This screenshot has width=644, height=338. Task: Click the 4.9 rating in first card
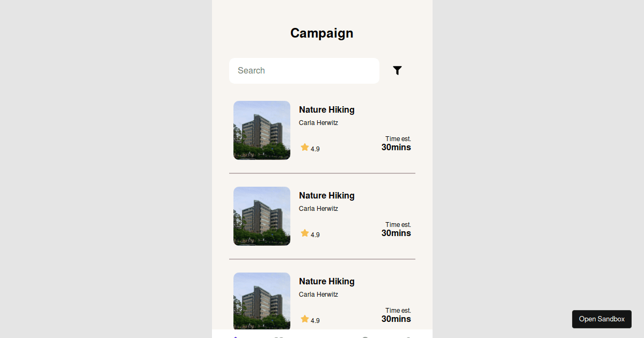315,149
